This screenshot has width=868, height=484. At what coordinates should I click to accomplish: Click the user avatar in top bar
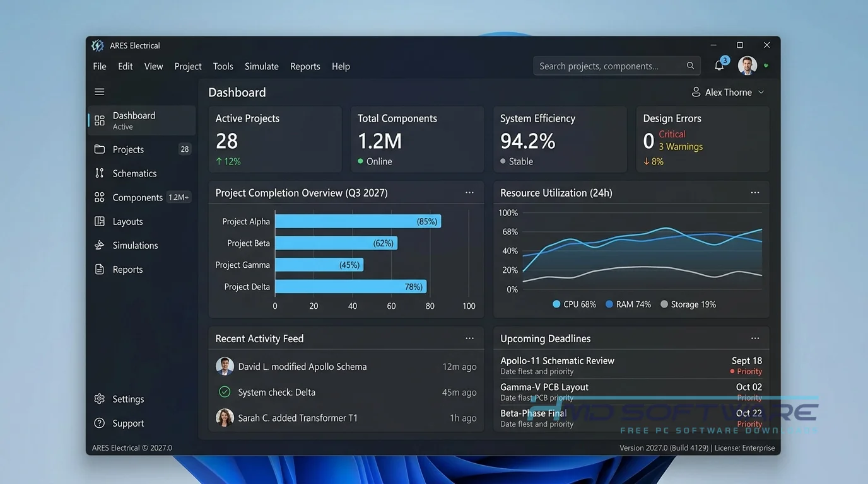[x=748, y=66]
